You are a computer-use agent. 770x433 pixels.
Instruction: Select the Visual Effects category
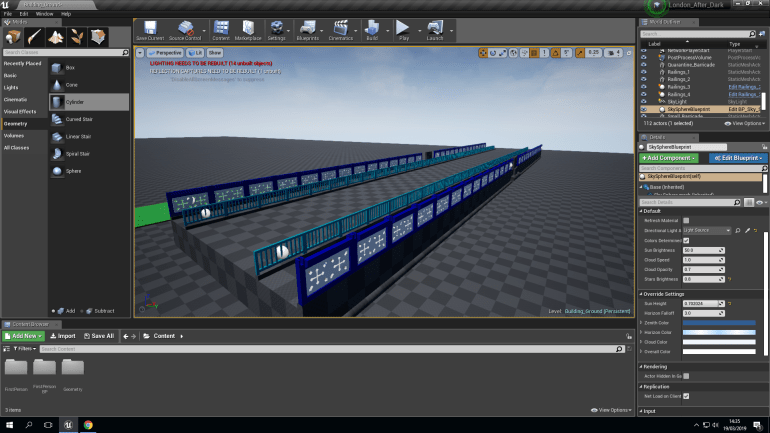[21, 111]
